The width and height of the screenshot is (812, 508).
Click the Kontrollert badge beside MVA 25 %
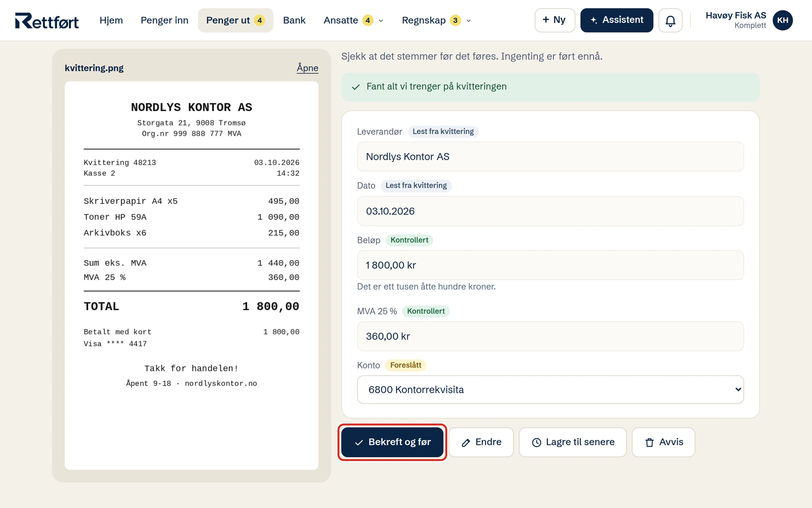(x=426, y=311)
